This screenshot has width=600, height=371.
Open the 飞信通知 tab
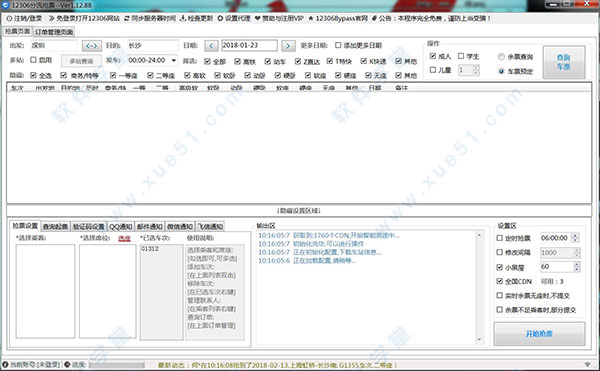tap(210, 227)
